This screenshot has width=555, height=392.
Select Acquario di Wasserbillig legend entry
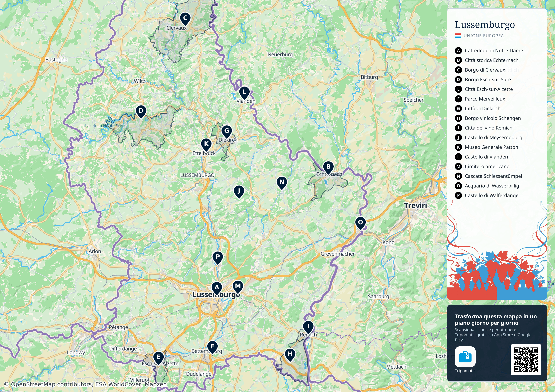point(487,186)
